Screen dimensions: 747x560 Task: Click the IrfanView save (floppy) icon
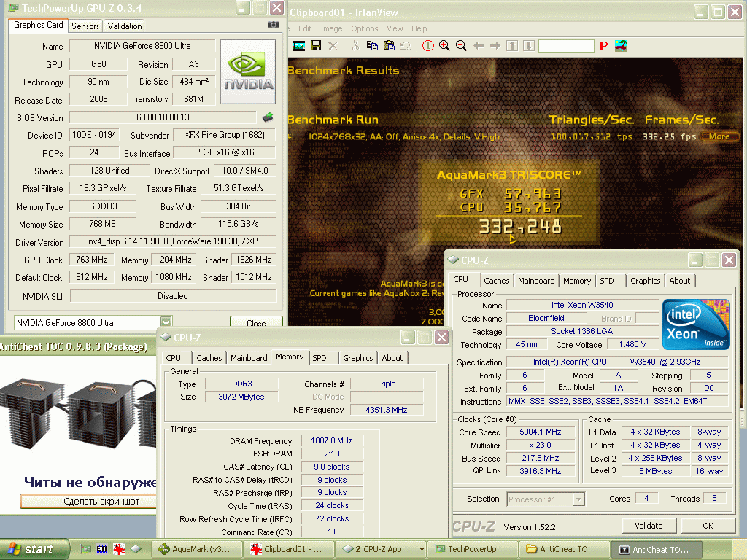(315, 46)
